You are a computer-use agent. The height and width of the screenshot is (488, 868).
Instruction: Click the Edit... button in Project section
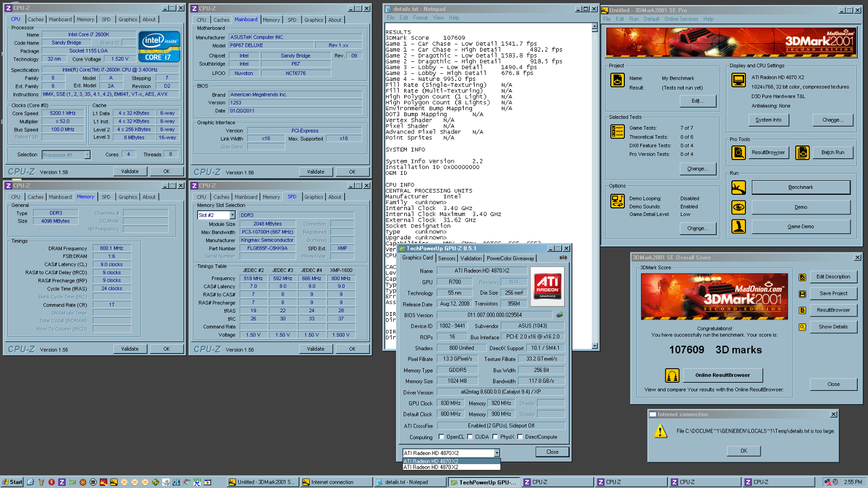click(698, 101)
